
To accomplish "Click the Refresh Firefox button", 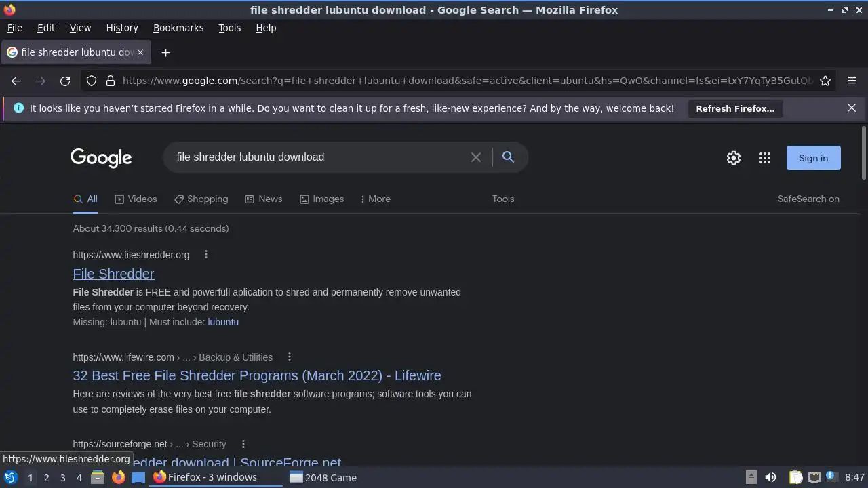I will click(x=735, y=108).
